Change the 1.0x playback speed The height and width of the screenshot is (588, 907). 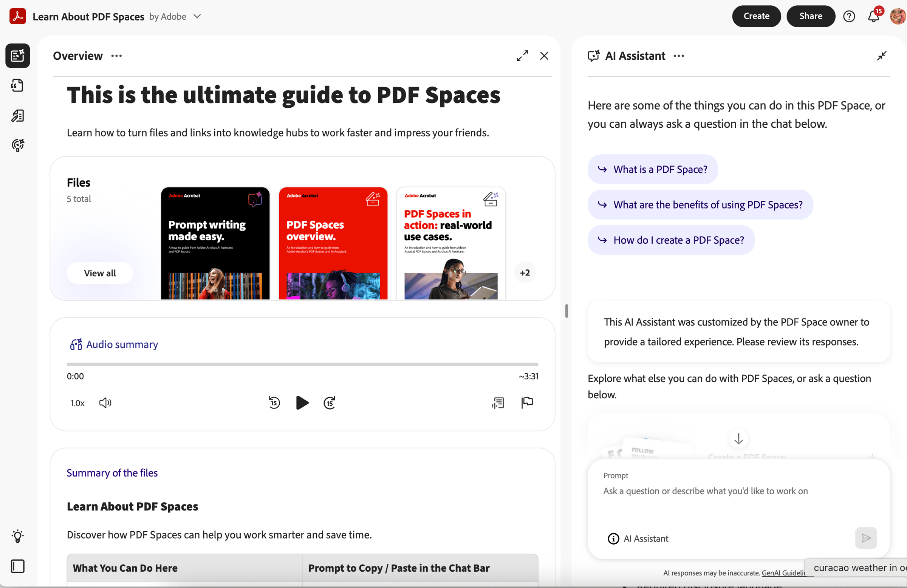tap(77, 403)
